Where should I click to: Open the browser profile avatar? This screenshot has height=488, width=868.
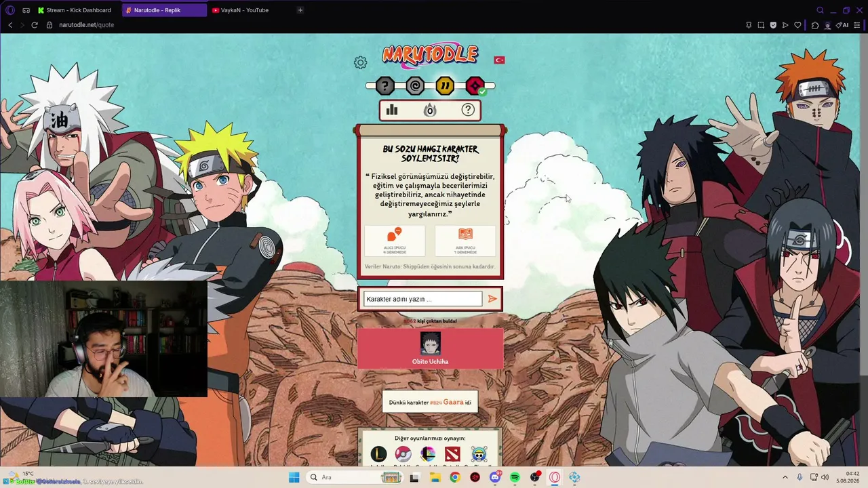coord(827,25)
